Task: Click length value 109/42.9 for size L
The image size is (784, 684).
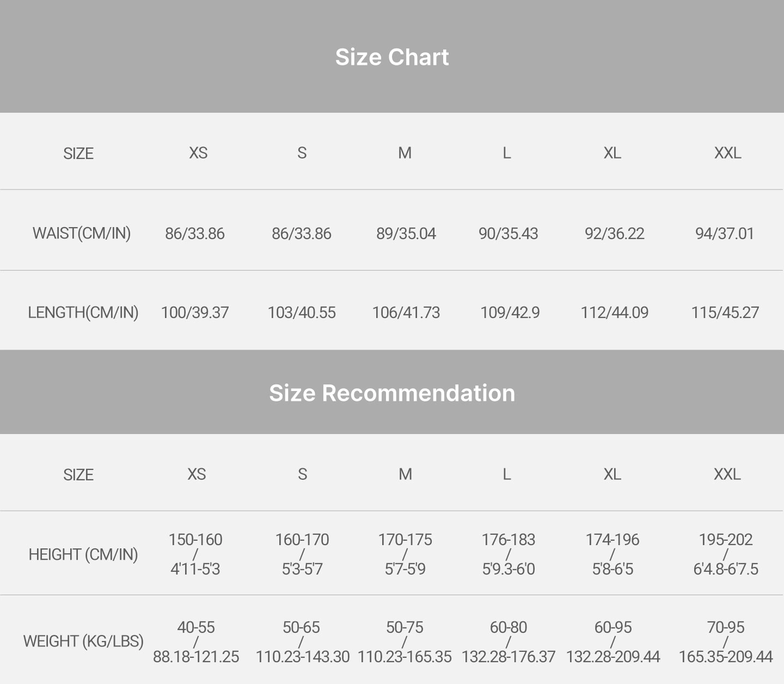Action: 510,313
